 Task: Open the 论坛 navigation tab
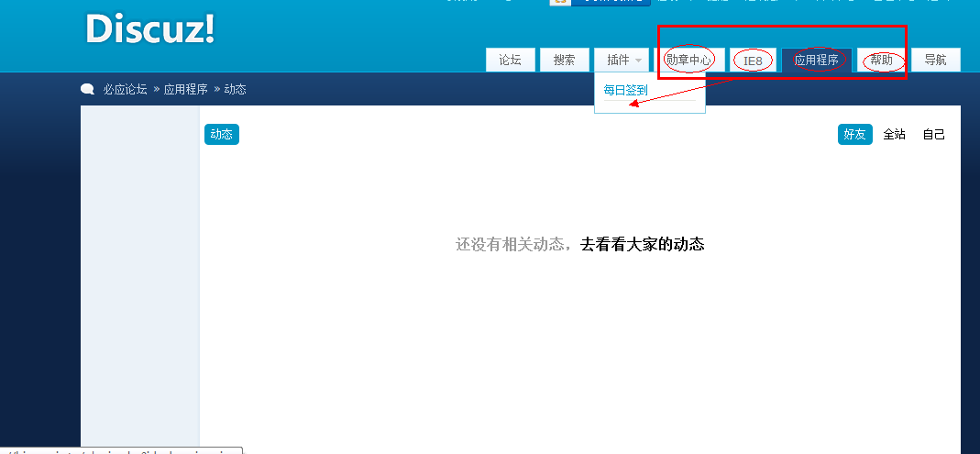(510, 60)
